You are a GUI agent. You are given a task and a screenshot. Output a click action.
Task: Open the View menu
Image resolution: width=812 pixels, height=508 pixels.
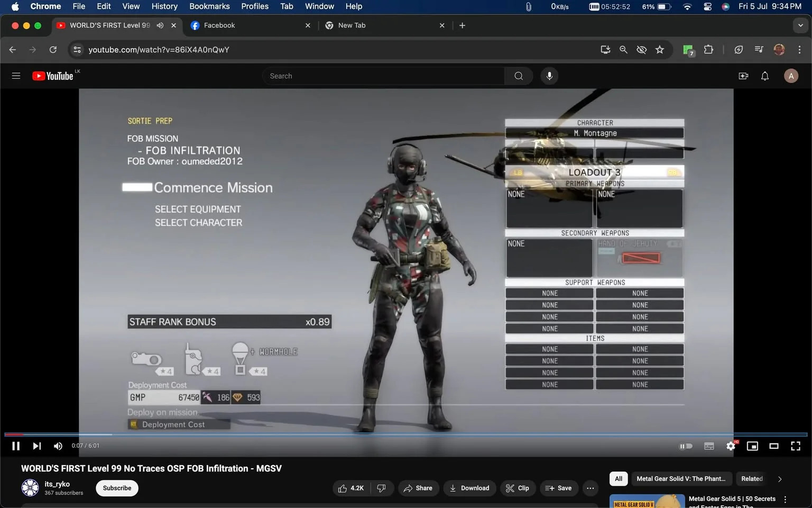click(131, 6)
